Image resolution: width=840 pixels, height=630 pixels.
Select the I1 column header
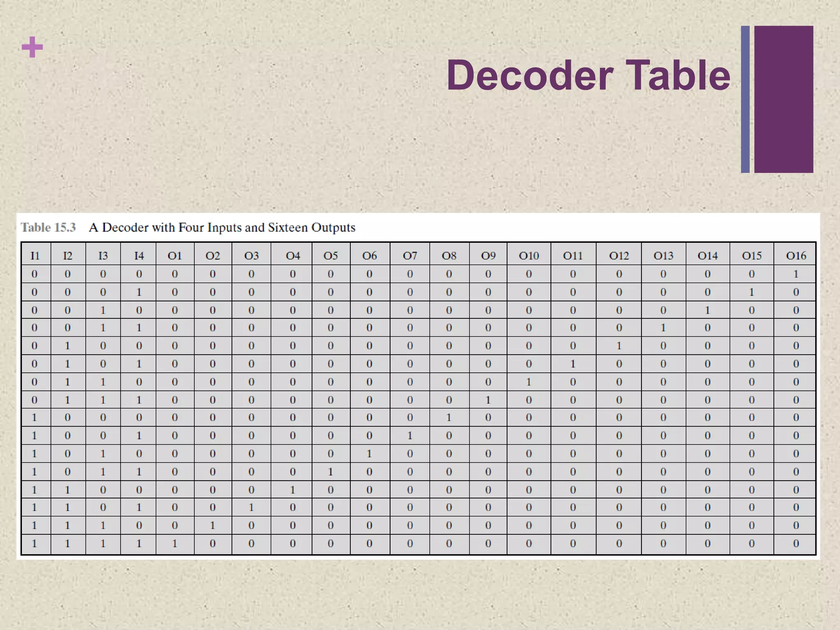pyautogui.click(x=35, y=256)
